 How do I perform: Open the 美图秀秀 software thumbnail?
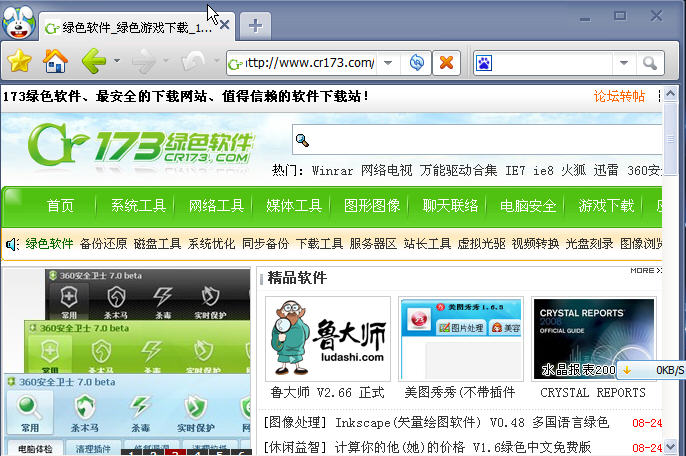pyautogui.click(x=461, y=339)
